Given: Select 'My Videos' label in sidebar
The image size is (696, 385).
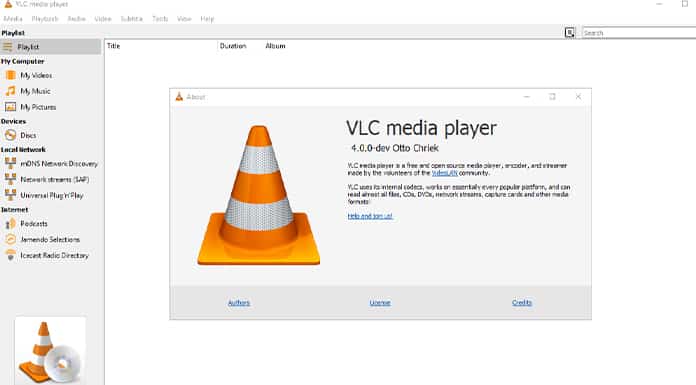Looking at the screenshot, I should tap(36, 75).
